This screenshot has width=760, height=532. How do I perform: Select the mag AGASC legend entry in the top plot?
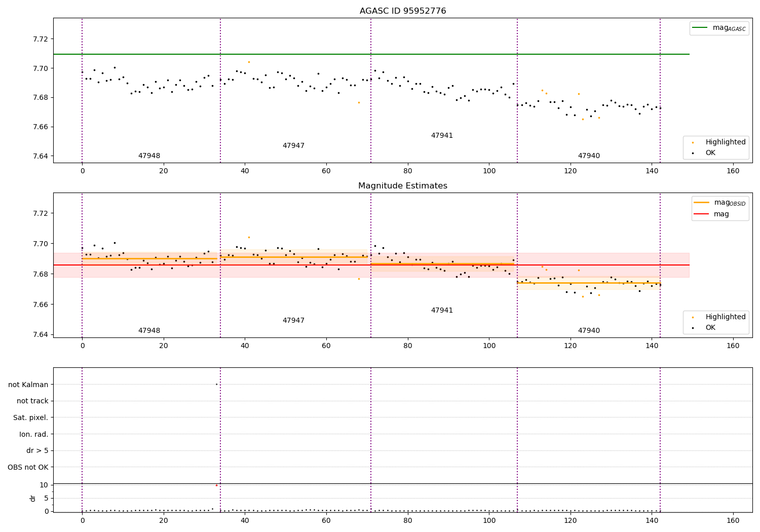tap(719, 28)
